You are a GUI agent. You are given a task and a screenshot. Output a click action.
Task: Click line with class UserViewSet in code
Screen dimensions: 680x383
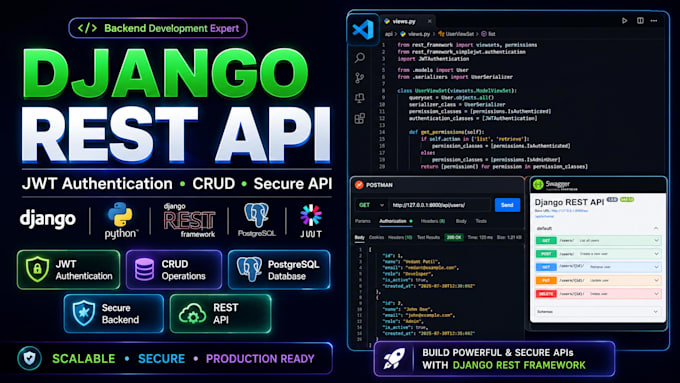(x=457, y=91)
